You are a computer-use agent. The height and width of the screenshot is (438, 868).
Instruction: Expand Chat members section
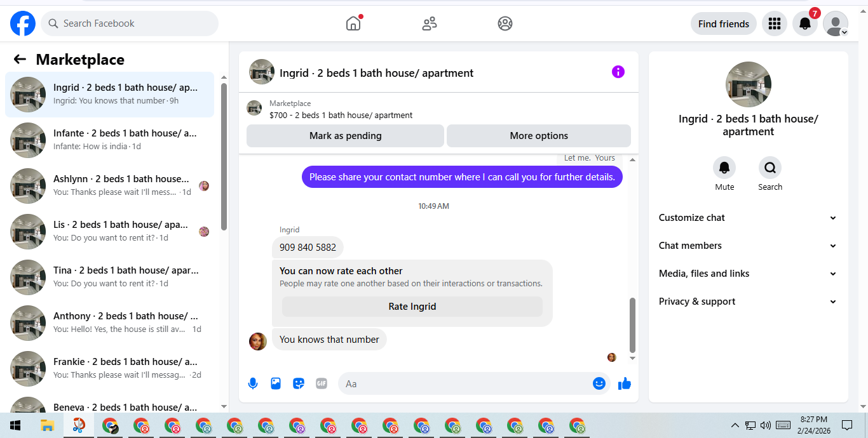748,246
